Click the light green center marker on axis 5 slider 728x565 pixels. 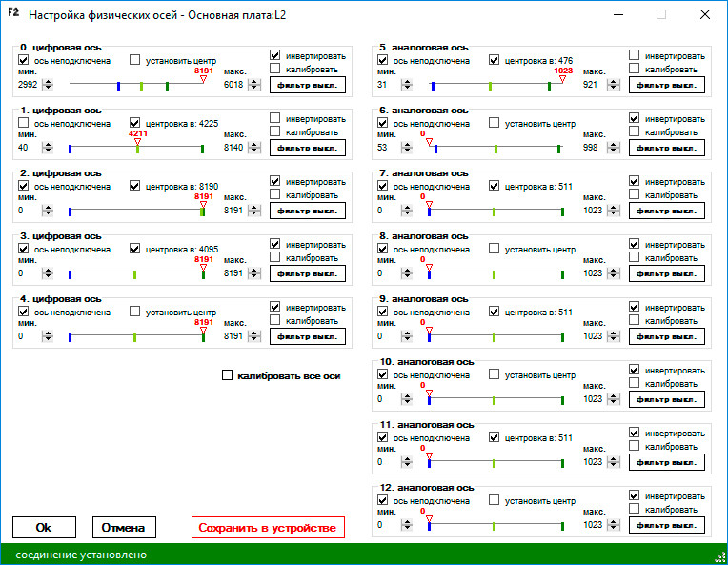[491, 86]
